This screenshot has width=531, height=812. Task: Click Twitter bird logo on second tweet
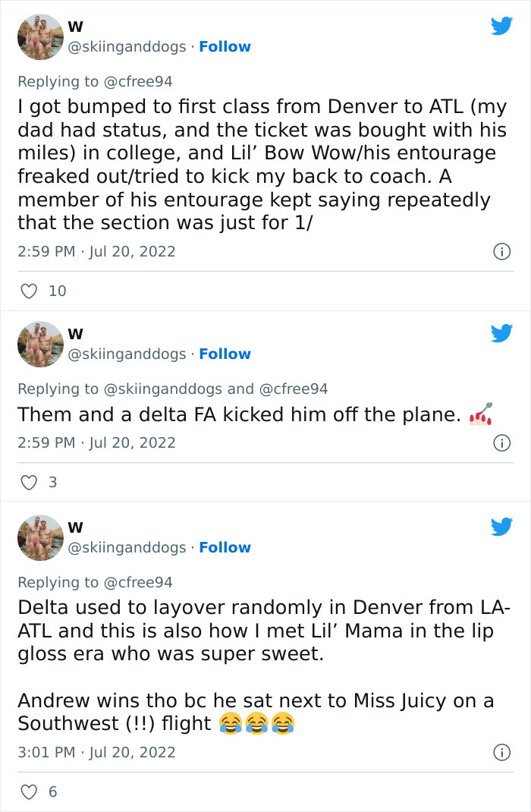[x=501, y=333]
